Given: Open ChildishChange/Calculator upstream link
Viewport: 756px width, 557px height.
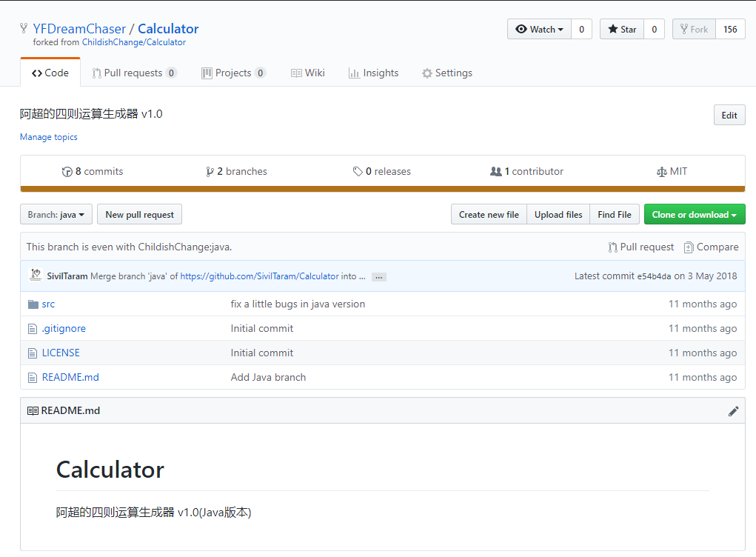Looking at the screenshot, I should pos(133,42).
